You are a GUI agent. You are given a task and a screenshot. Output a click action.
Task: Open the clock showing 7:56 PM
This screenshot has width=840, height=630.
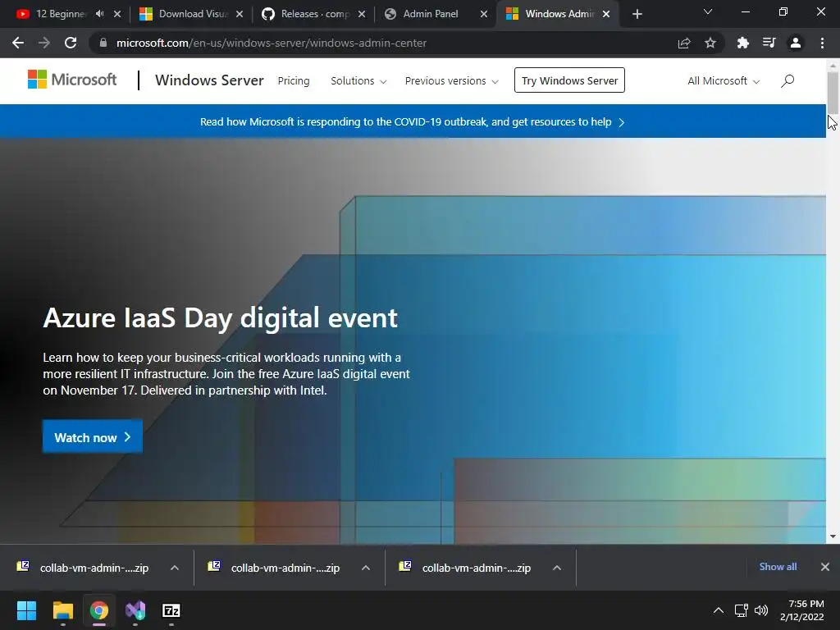(802, 610)
